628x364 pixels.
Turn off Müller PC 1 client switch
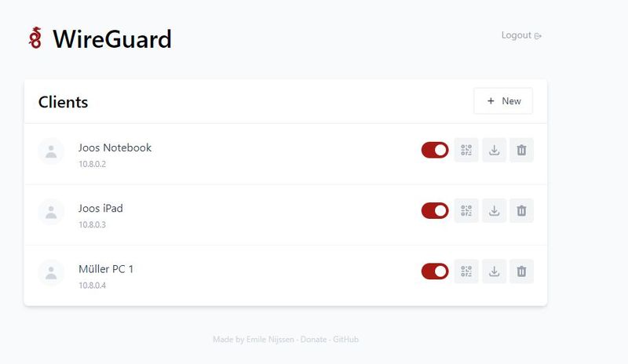(435, 271)
